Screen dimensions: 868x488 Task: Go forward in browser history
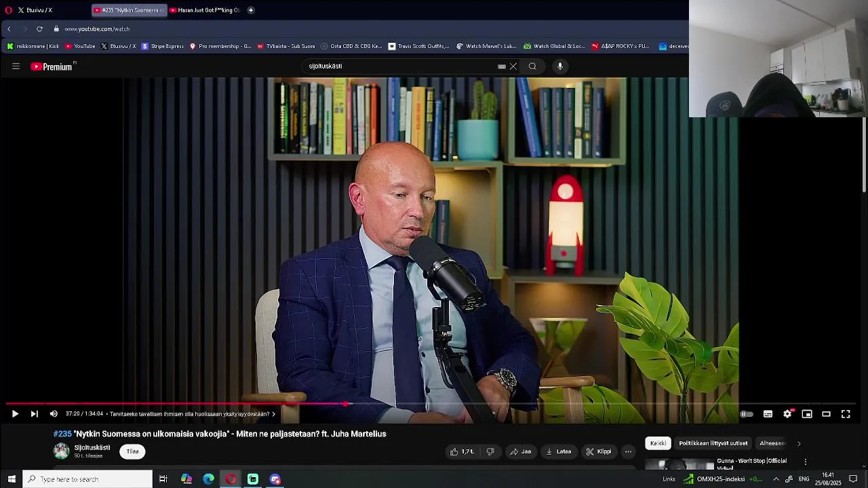25,29
